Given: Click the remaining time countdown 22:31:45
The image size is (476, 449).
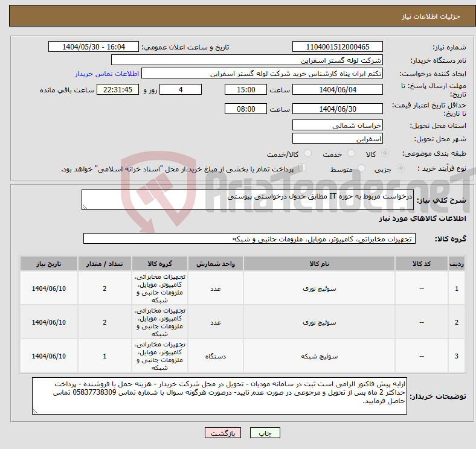Looking at the screenshot, I should point(118,89).
